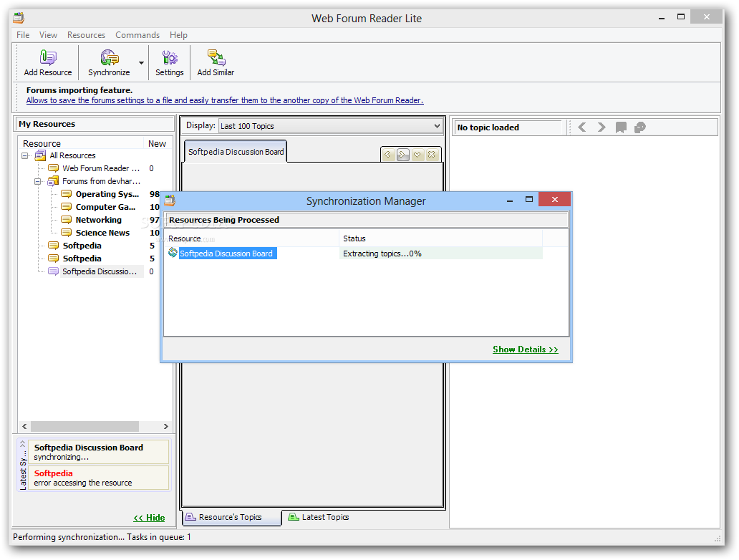Click next topic list arrow button
Viewport: 739px width, 560px height.
point(402,154)
